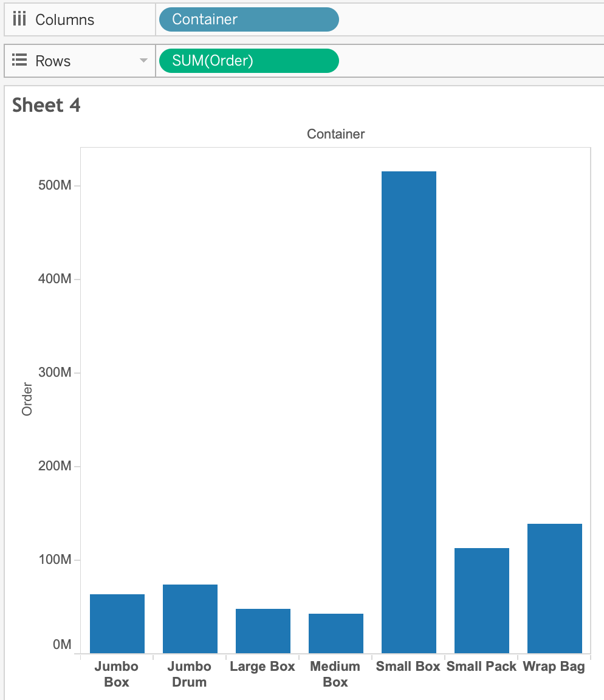Screen dimensions: 604x700
Task: Open the Rows shelf dropdown arrow
Action: (x=143, y=61)
